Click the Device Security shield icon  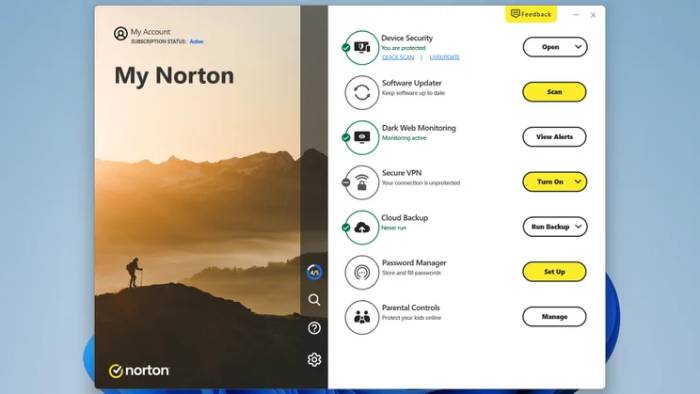tap(362, 47)
